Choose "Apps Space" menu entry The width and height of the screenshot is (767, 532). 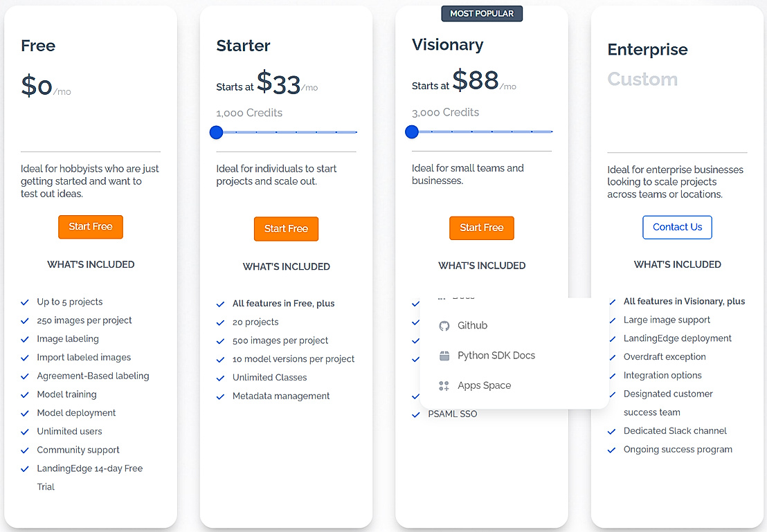point(485,386)
